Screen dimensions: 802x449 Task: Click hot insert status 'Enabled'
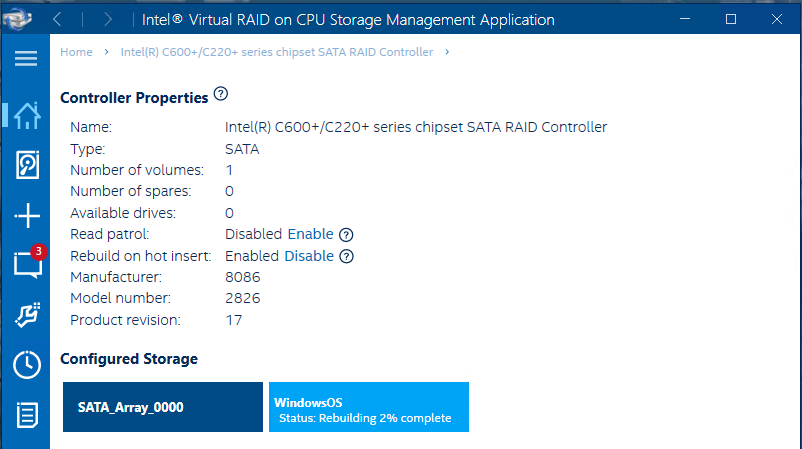point(252,256)
